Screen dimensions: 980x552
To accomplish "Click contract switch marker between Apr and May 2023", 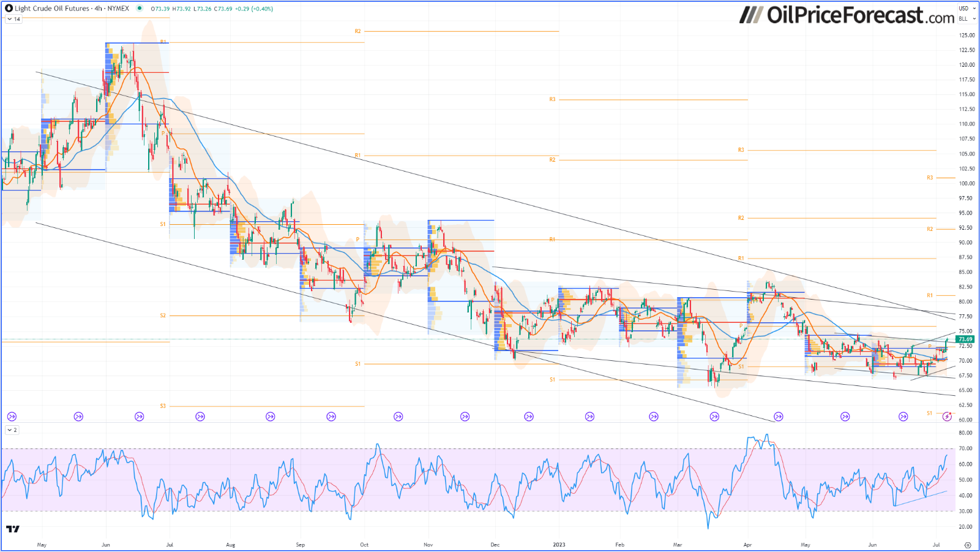I will (x=779, y=417).
